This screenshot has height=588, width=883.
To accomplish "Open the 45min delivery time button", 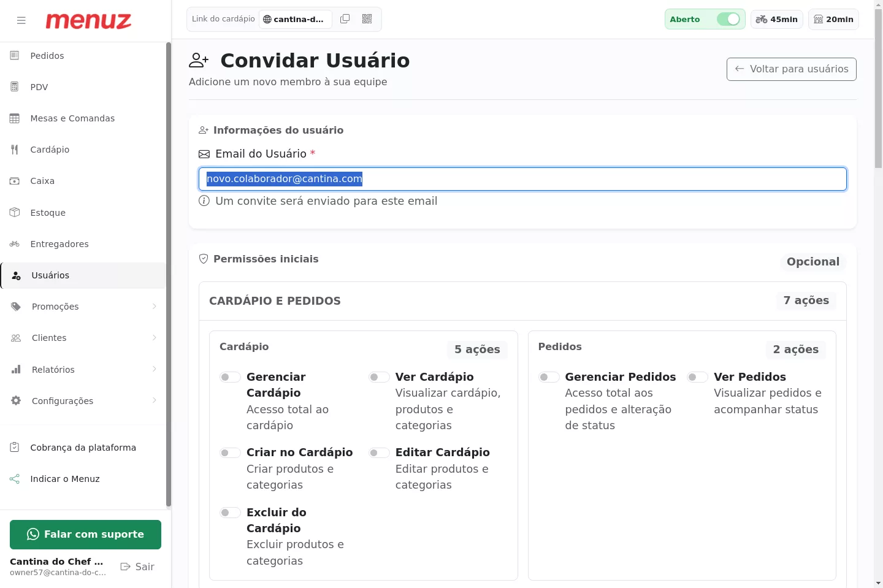I will [777, 19].
